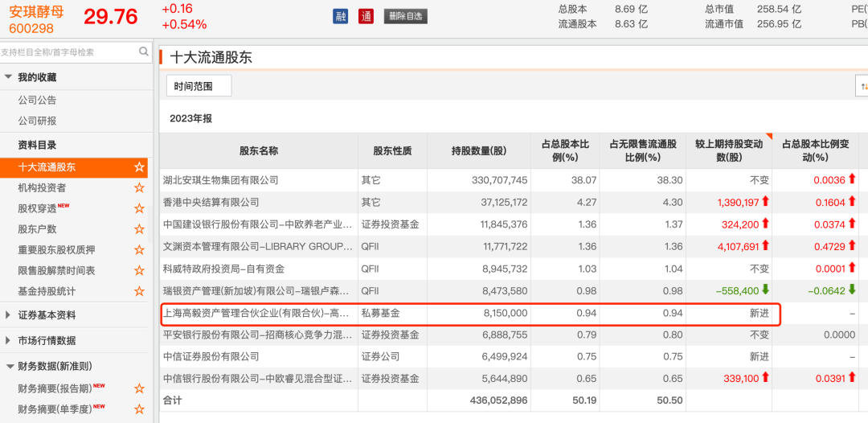Toggle favorite star for 财务摘要(单季度)
Viewport: 868px width, 423px height.
tap(139, 409)
